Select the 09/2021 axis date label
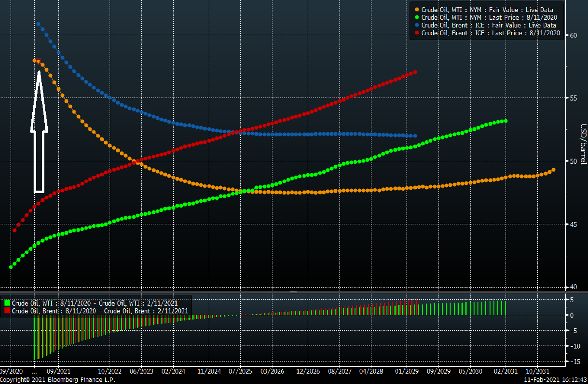 point(59,371)
